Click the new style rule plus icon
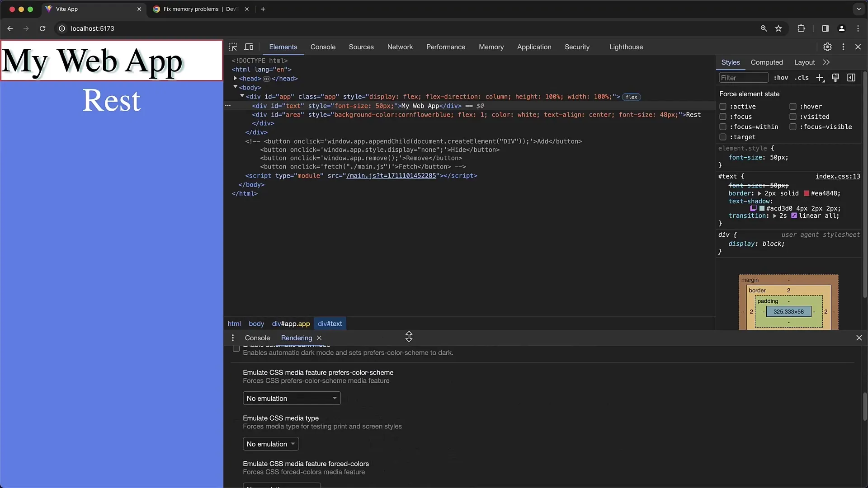The width and height of the screenshot is (868, 488). [820, 78]
